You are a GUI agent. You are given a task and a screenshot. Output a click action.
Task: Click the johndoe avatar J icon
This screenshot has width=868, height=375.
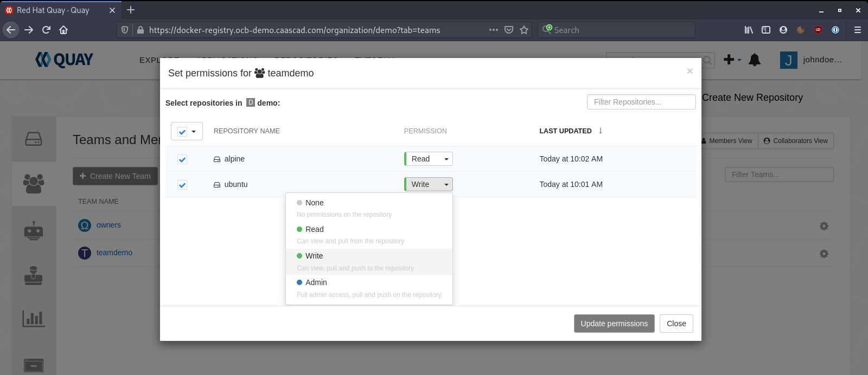(789, 60)
